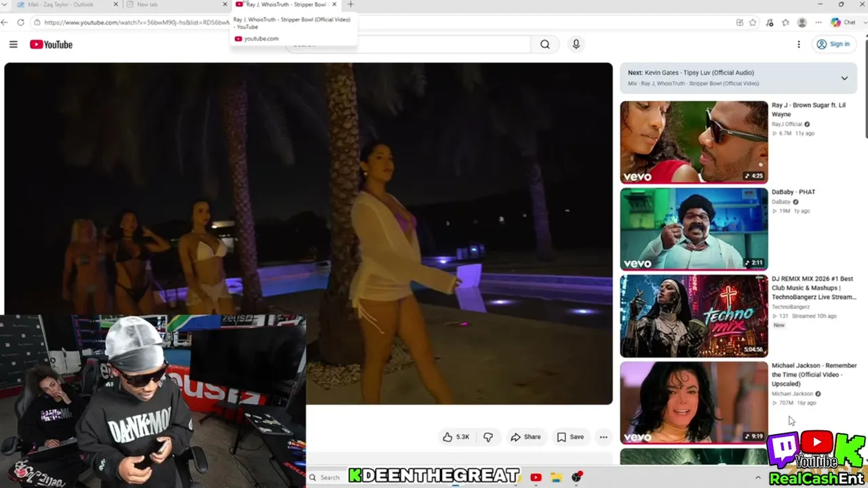Open Michael Jackson Remember the Time thumbnail

[x=694, y=403]
